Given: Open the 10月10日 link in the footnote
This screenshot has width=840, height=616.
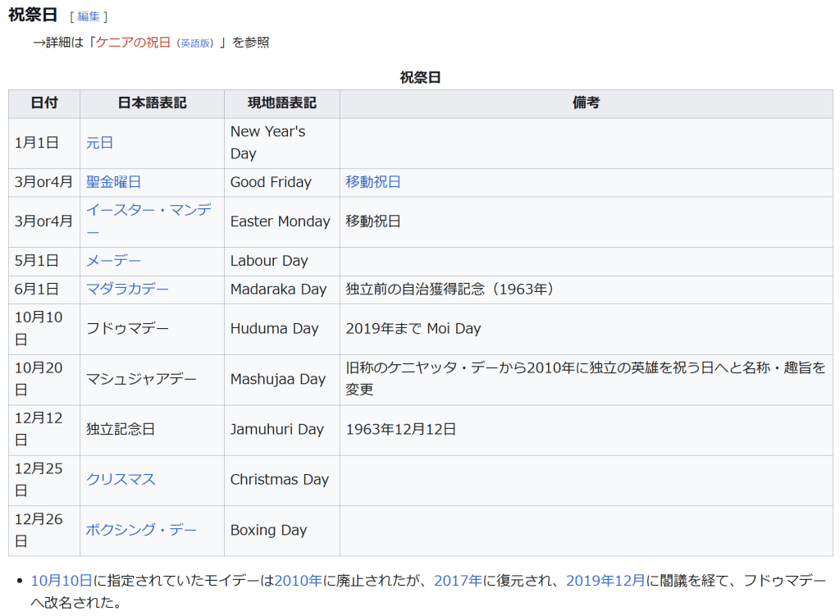Looking at the screenshot, I should click(x=62, y=581).
